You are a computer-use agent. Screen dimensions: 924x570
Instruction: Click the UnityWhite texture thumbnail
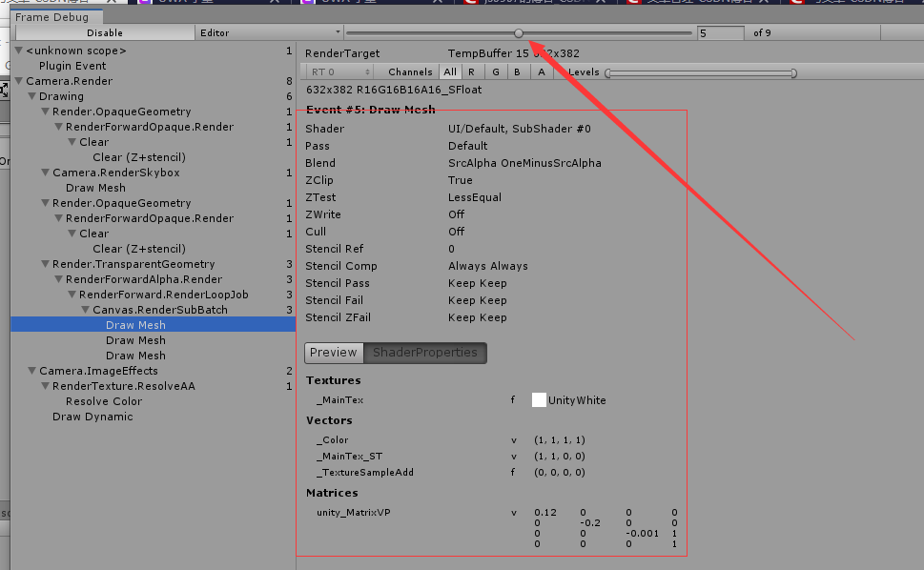point(539,399)
